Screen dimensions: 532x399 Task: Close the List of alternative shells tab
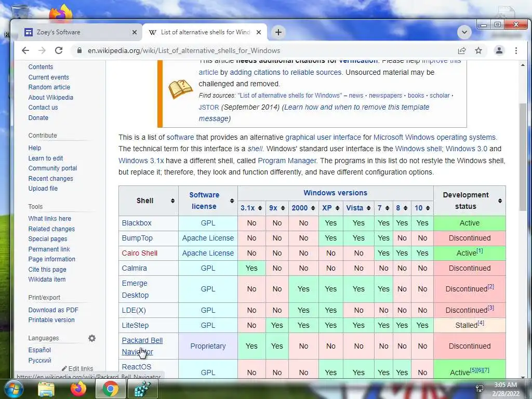[259, 32]
